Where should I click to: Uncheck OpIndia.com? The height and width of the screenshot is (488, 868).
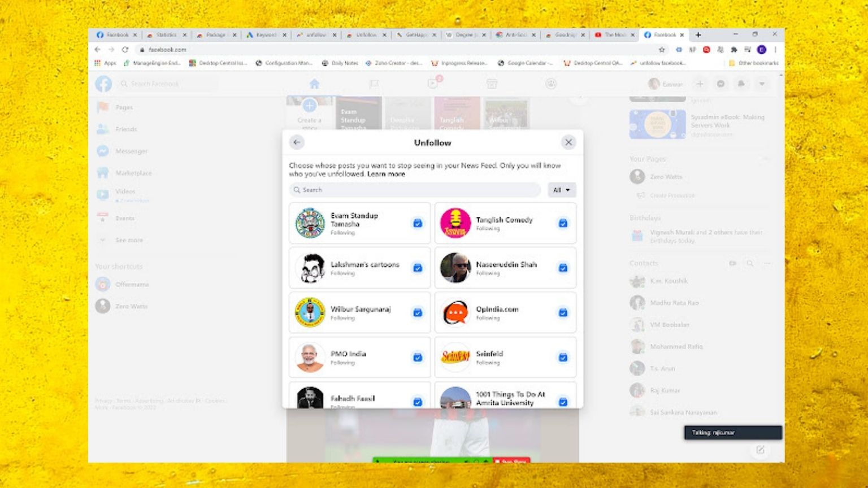(x=563, y=312)
